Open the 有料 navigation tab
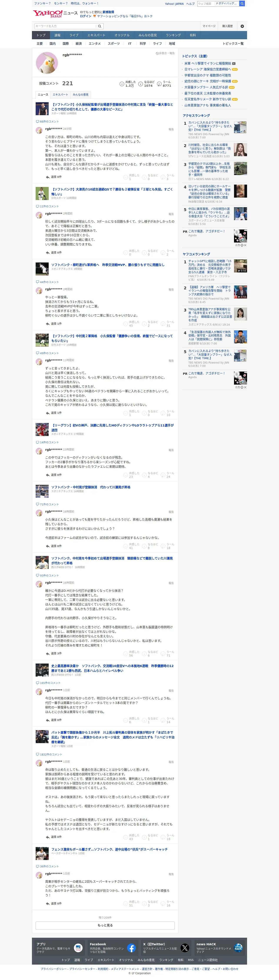279x980 pixels. pos(193,35)
